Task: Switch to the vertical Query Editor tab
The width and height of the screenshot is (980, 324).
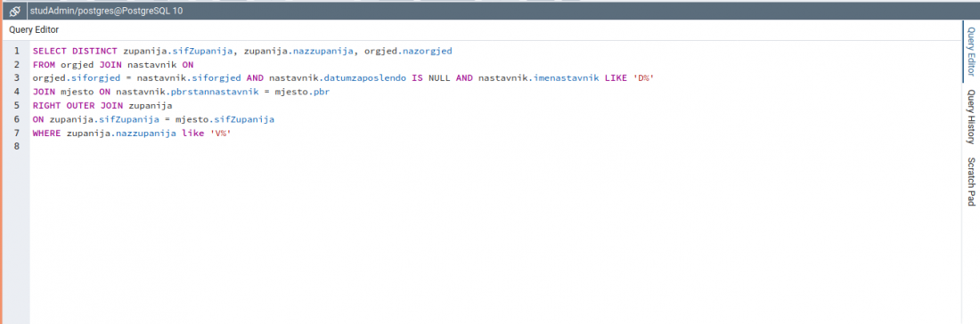Action: tap(970, 52)
